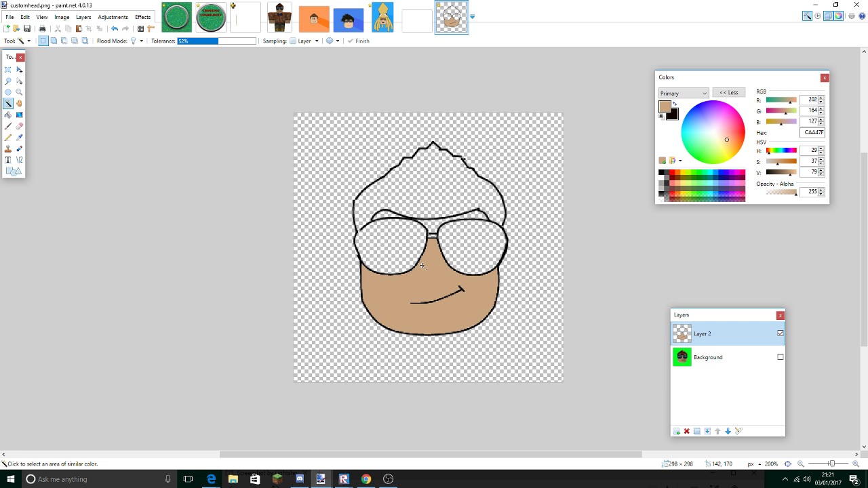This screenshot has width=868, height=488.
Task: Select the Text tool
Action: (8, 160)
